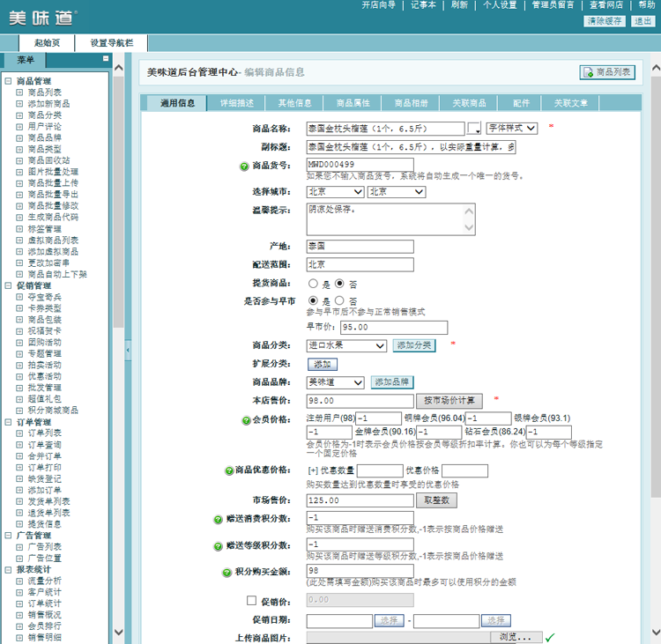
Task: Click the 商品品牌 tree node icon
Action: tap(19, 137)
